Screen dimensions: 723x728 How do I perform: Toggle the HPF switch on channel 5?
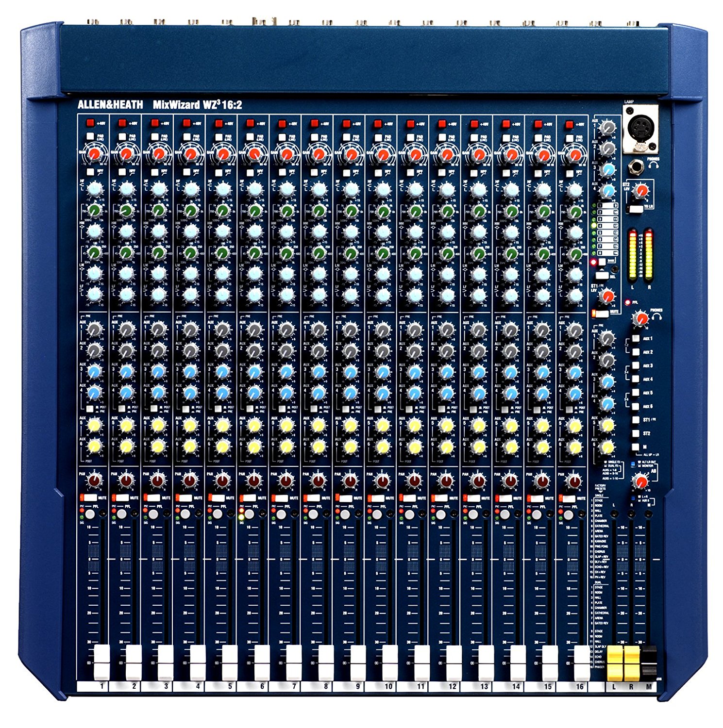coord(218,172)
